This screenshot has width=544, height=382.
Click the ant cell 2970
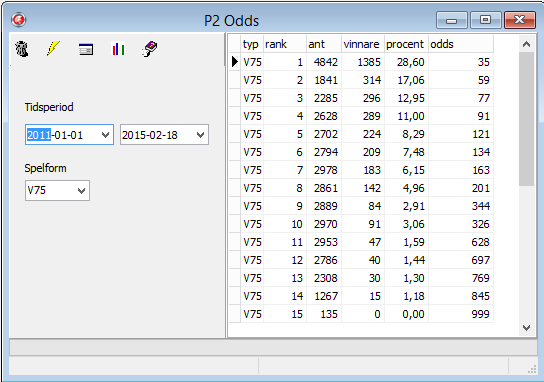324,224
